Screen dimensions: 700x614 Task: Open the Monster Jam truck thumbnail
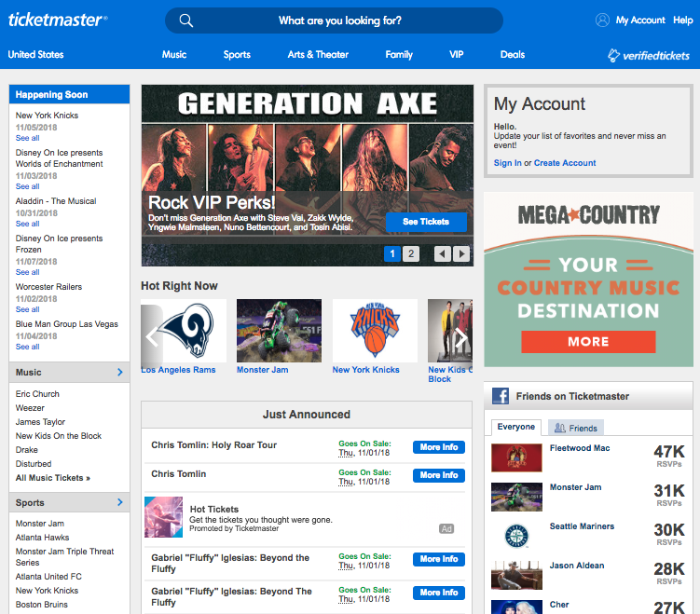pos(279,331)
